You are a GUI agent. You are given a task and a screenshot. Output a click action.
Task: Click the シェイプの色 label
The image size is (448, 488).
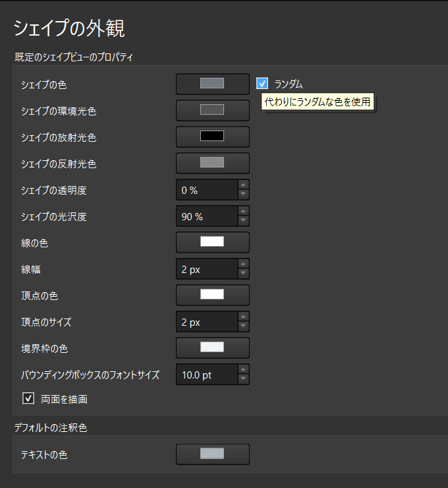pos(44,84)
